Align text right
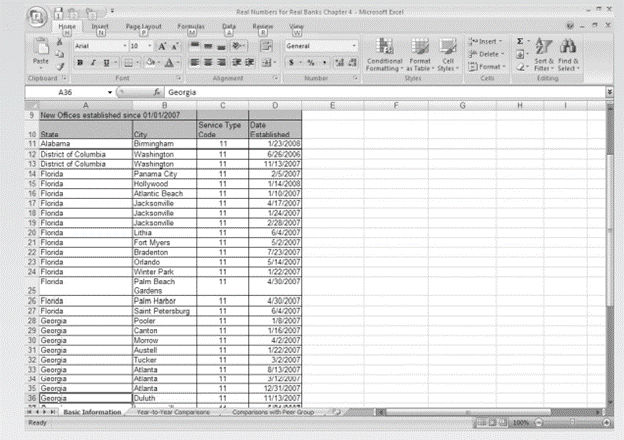Viewport: 624px width, 440px height. tap(221, 62)
